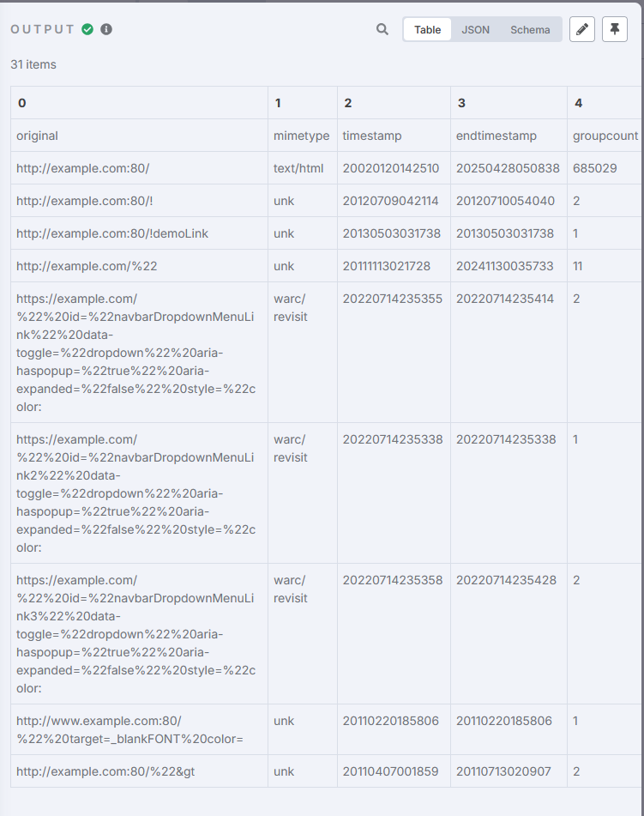This screenshot has height=816, width=644.
Task: Click the green success checkmark icon
Action: click(x=87, y=29)
